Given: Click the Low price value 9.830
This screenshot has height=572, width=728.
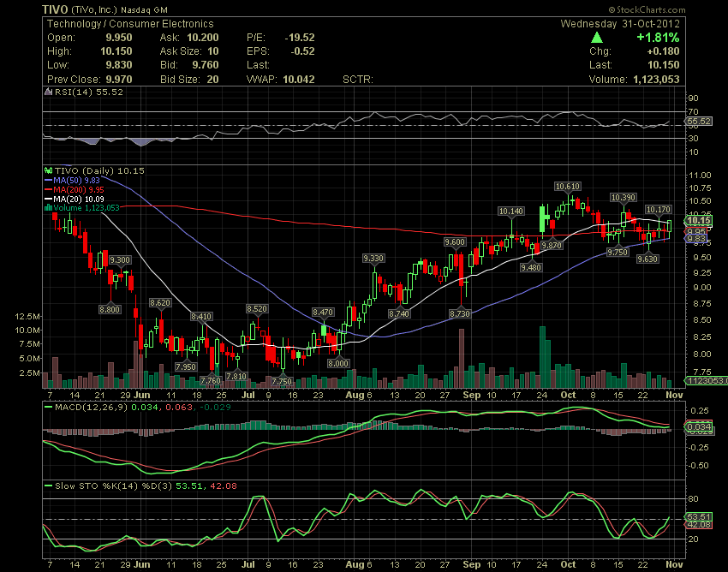Looking at the screenshot, I should (119, 65).
